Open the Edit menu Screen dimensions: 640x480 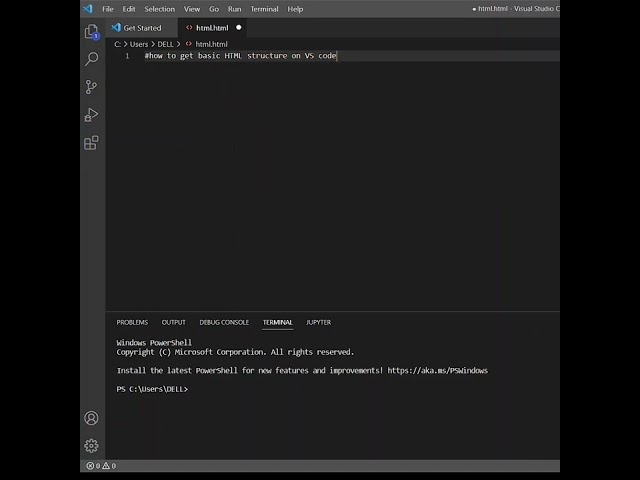[129, 9]
